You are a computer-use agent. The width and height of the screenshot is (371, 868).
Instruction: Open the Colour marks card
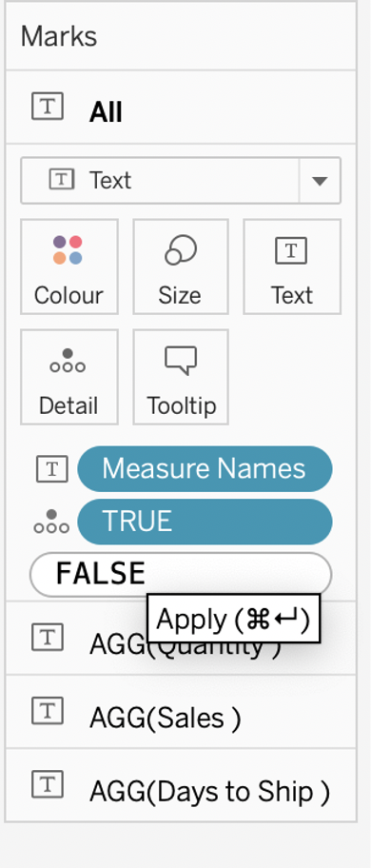tap(69, 266)
